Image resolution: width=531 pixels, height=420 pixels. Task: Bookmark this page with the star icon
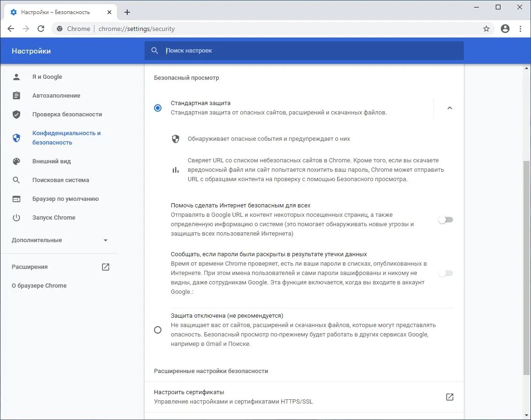coord(486,29)
